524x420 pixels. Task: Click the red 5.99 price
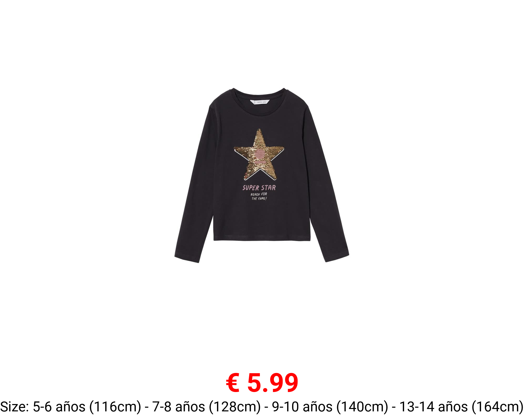coord(272,383)
